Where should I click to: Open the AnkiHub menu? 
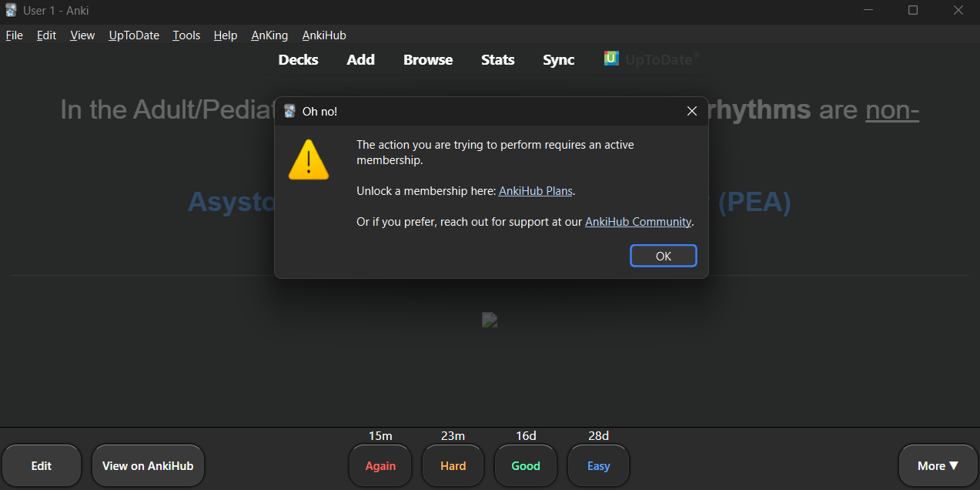[324, 35]
